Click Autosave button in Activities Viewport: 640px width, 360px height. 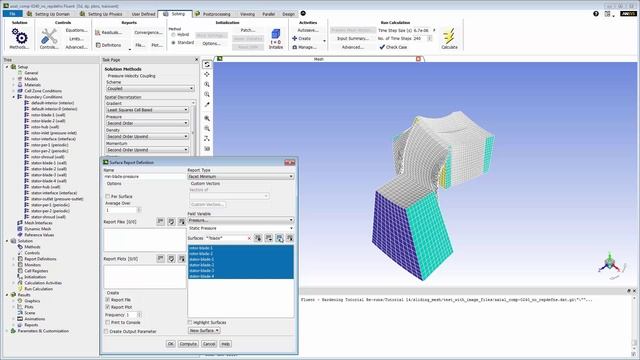(x=308, y=30)
